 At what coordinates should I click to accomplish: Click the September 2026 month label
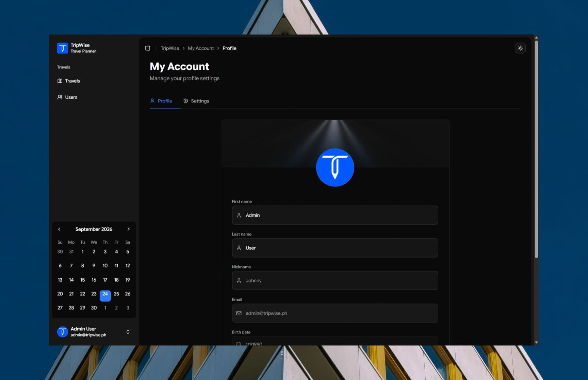point(94,229)
